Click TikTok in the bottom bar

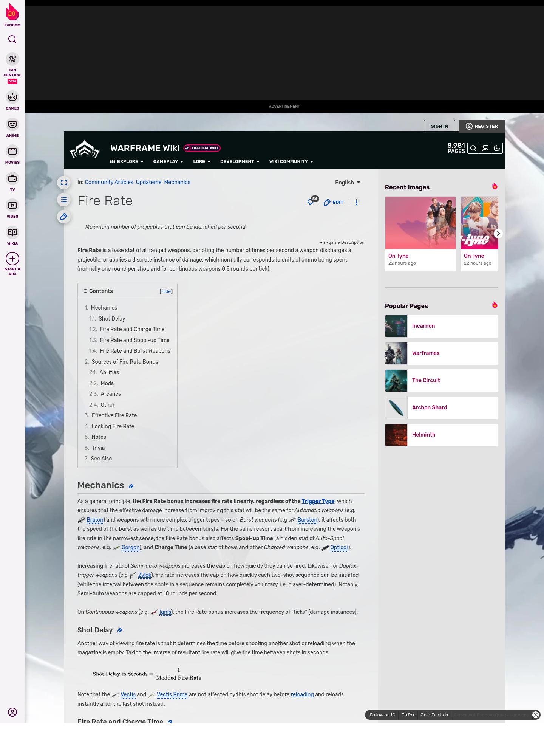click(408, 715)
